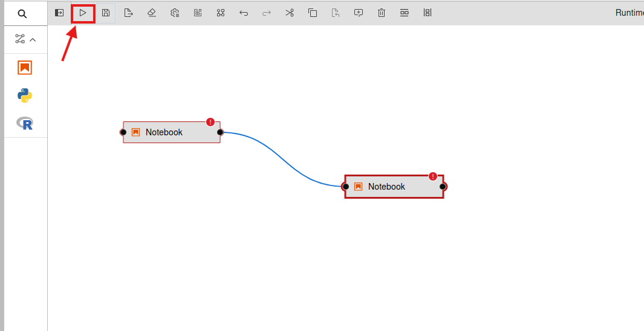Undo the last action

tap(244, 13)
